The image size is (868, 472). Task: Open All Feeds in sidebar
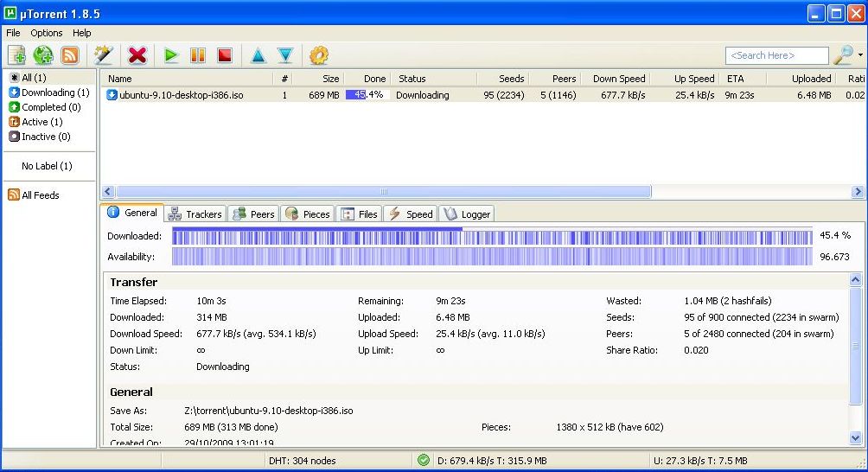pyautogui.click(x=33, y=195)
